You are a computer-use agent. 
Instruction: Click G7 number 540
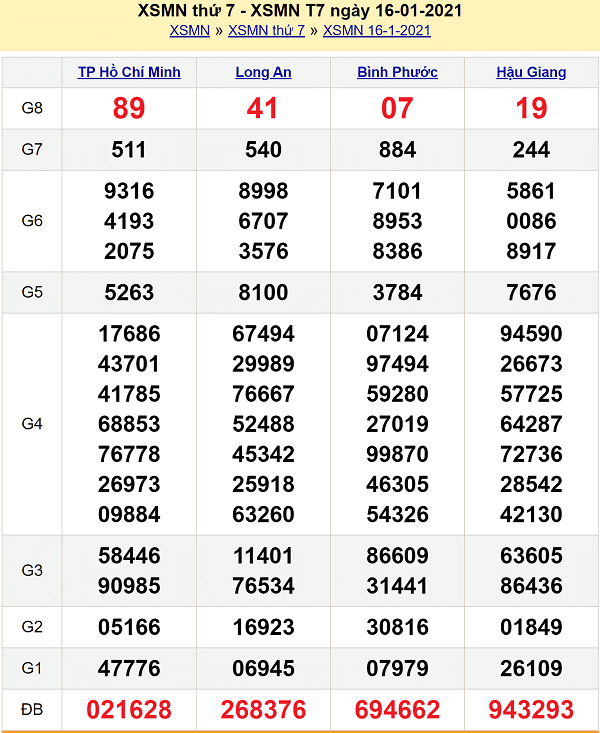pyautogui.click(x=263, y=150)
